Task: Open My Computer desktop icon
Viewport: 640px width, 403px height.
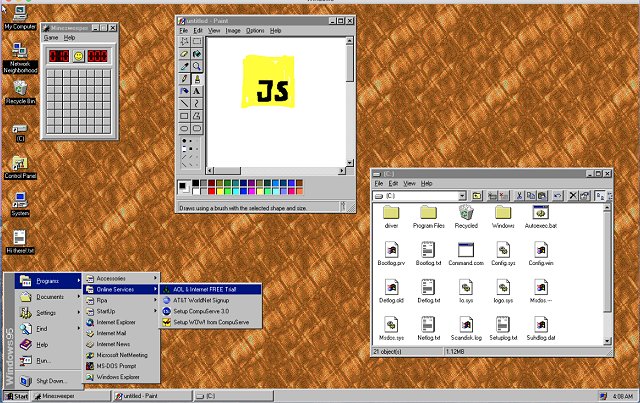Action: pos(20,18)
